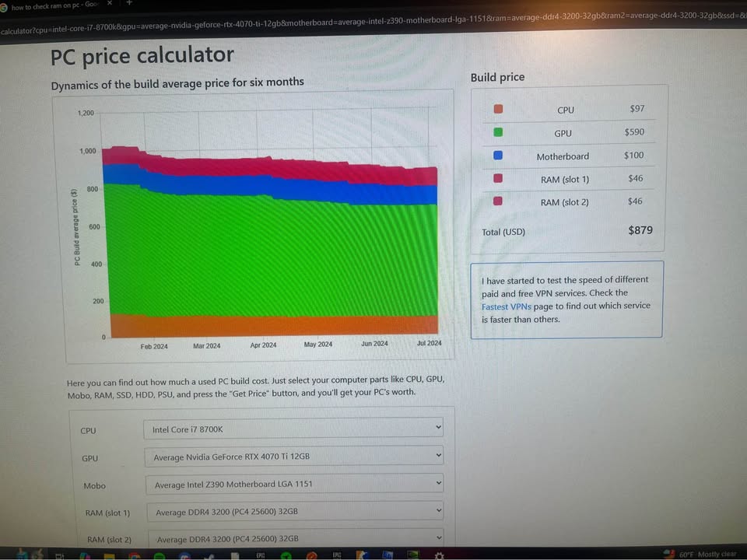The height and width of the screenshot is (560, 747).
Task: Expand the GPU dropdown with RTX 4070 Ti
Action: pyautogui.click(x=293, y=456)
